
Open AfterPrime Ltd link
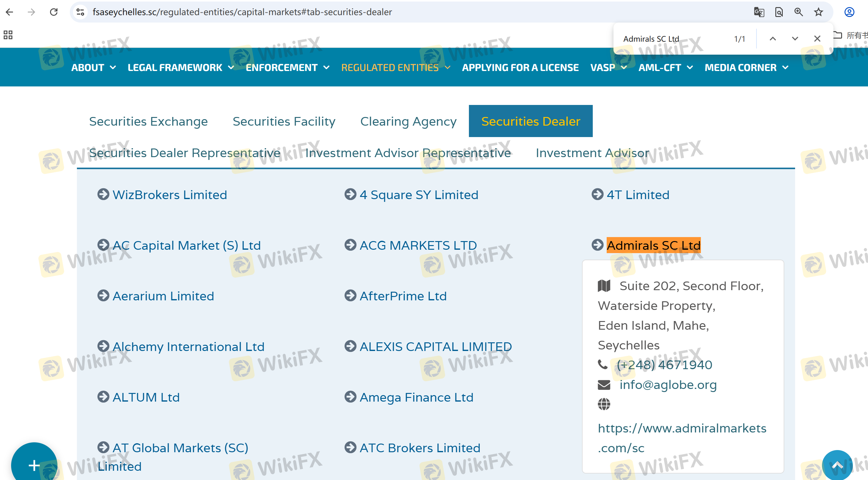point(403,296)
